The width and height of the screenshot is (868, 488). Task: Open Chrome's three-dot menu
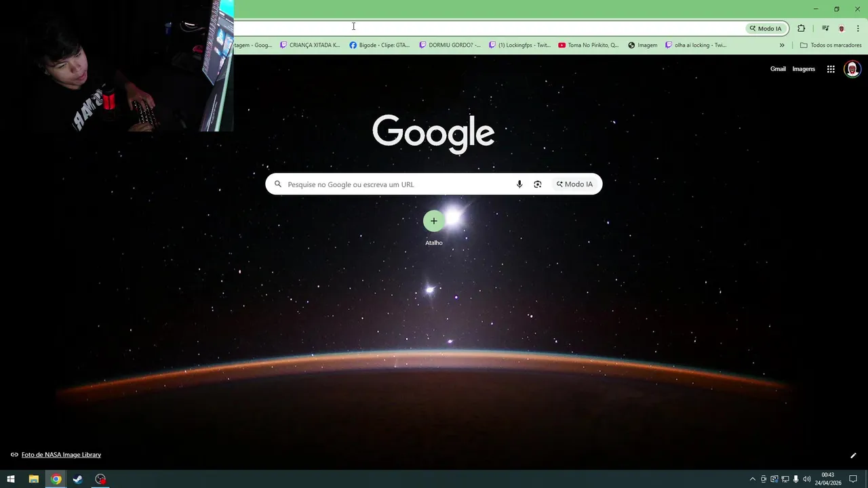pyautogui.click(x=858, y=28)
